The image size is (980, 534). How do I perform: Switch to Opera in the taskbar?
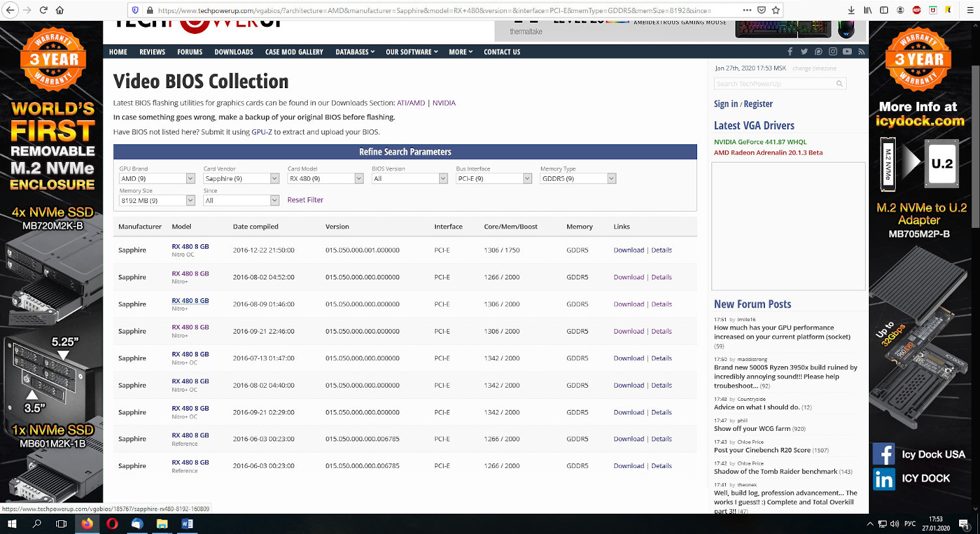click(112, 524)
